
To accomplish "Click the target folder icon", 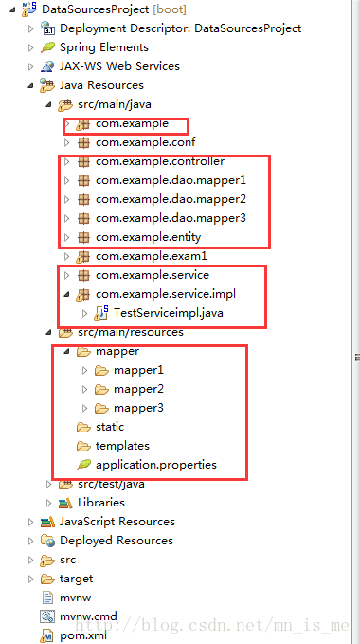I will pos(47,579).
